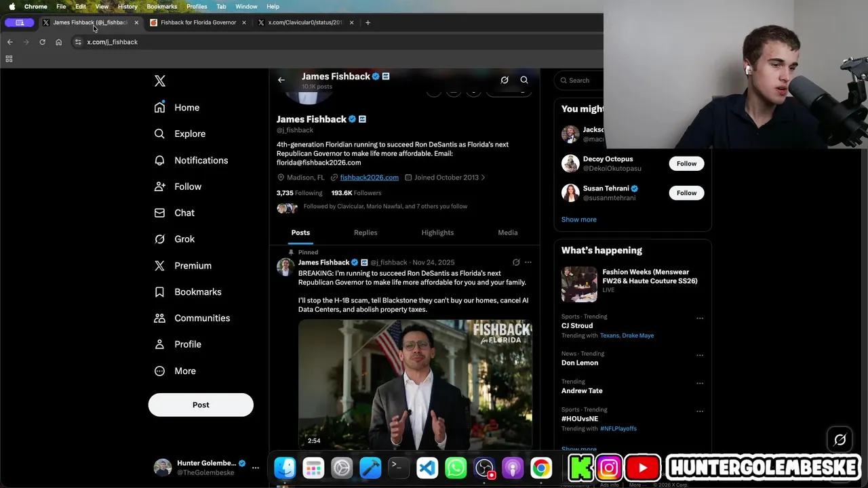The width and height of the screenshot is (868, 488).
Task: Open account menu next to Hunter Golembeske
Action: point(256,468)
